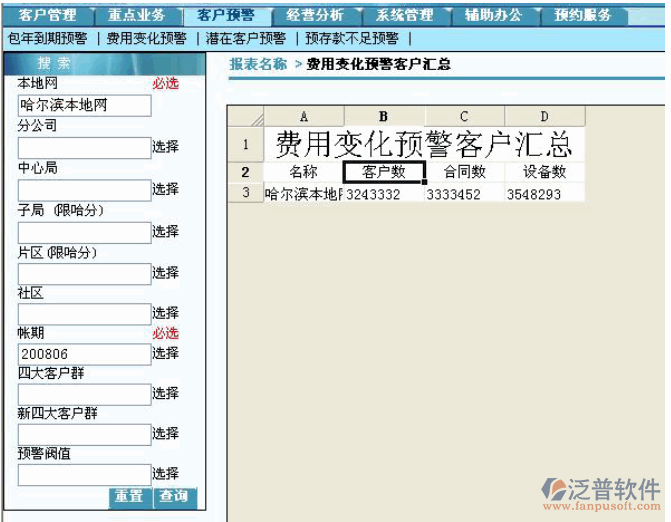Select row 3 header in the grid
Image resolution: width=671 pixels, height=522 pixels.
[245, 194]
